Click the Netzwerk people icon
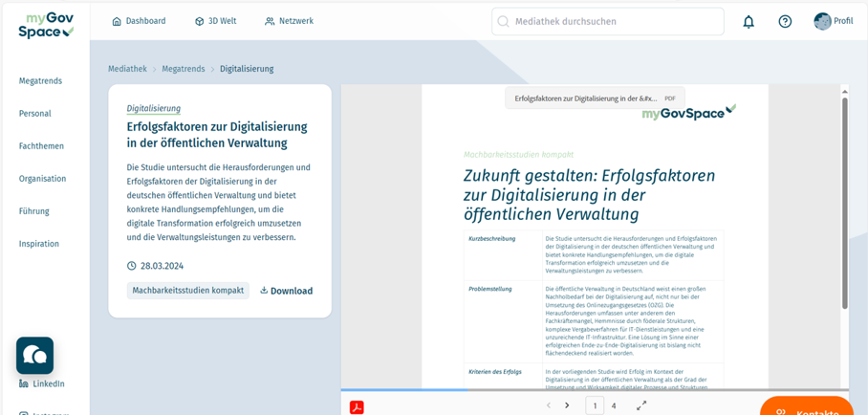Image resolution: width=868 pixels, height=415 pixels. [x=270, y=22]
